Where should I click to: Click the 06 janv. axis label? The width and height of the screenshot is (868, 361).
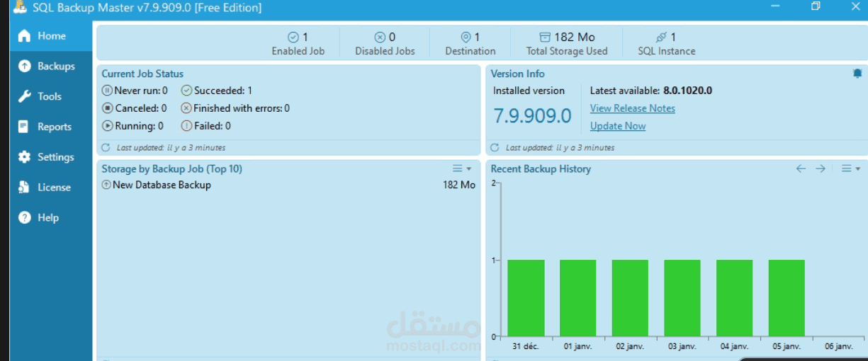(x=839, y=347)
